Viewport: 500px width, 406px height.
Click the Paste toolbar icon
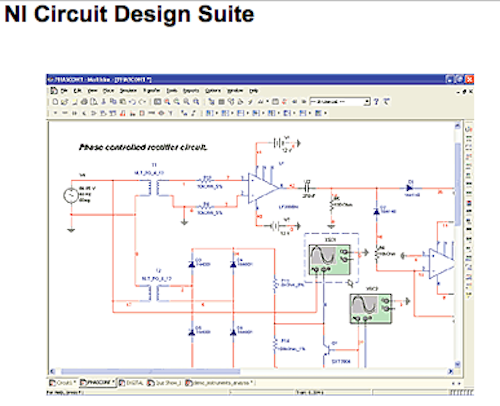point(123,102)
